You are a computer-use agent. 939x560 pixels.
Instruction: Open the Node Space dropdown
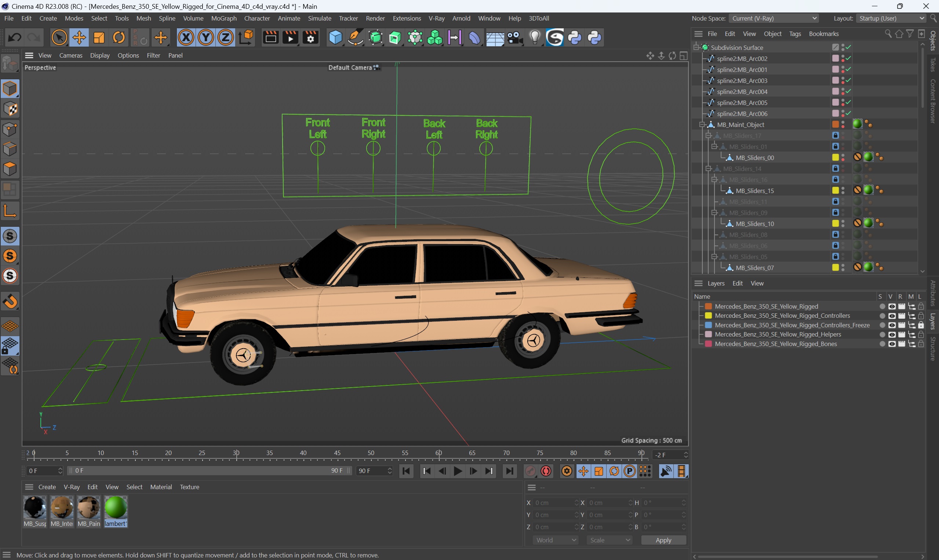coord(774,18)
